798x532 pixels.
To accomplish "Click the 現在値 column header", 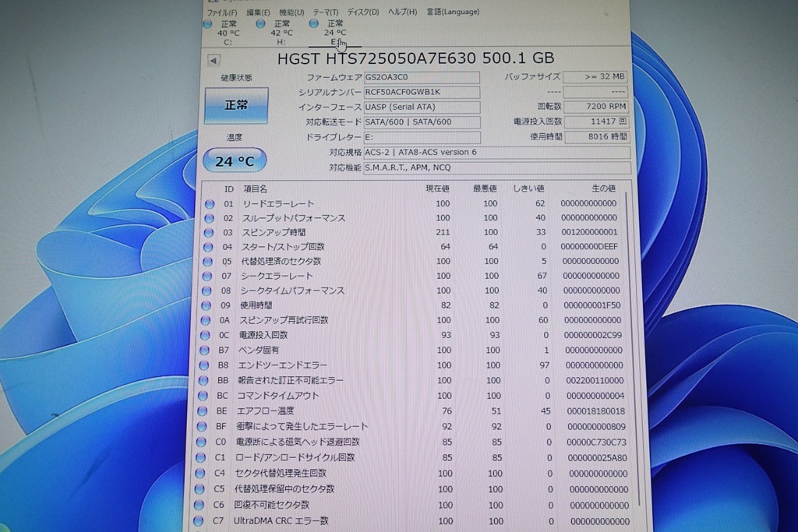I will coord(437,188).
